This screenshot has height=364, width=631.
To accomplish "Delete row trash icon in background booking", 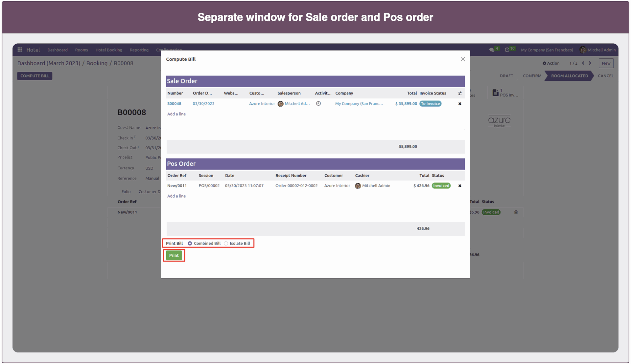I will [516, 212].
